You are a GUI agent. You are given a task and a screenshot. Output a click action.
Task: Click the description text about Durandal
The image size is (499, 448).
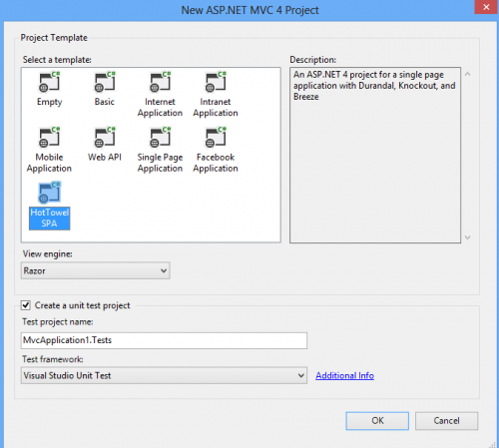coord(374,86)
